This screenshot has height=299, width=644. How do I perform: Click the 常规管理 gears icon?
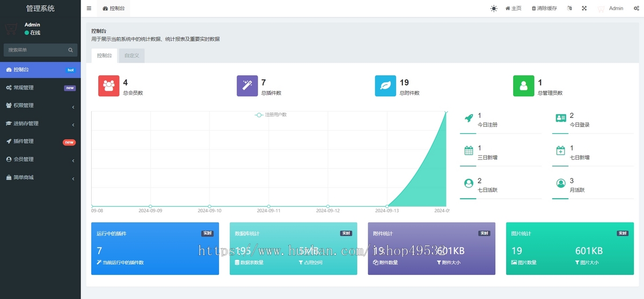(x=9, y=88)
